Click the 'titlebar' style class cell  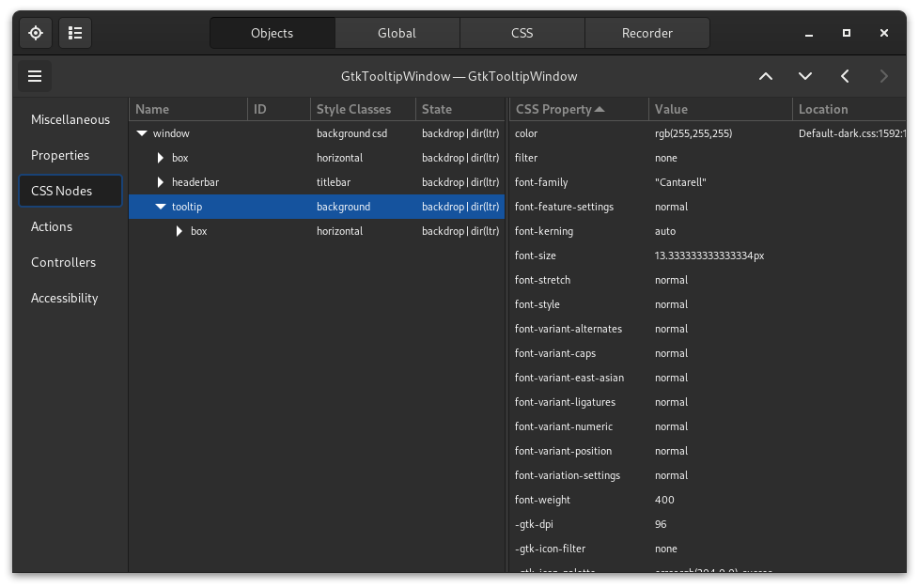coord(334,183)
